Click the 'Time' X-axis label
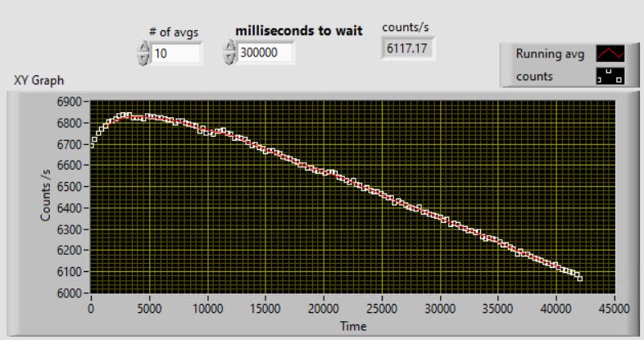This screenshot has height=340, width=644. pyautogui.click(x=353, y=326)
